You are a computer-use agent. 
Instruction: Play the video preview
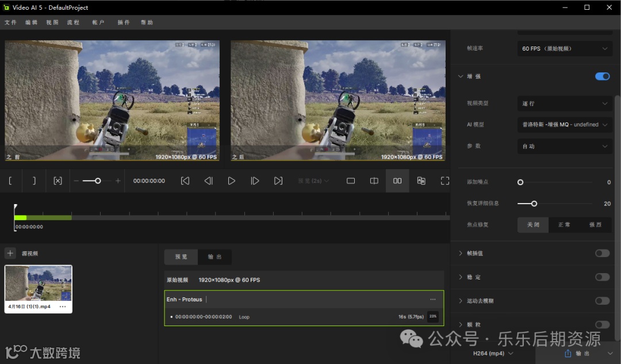click(x=232, y=181)
